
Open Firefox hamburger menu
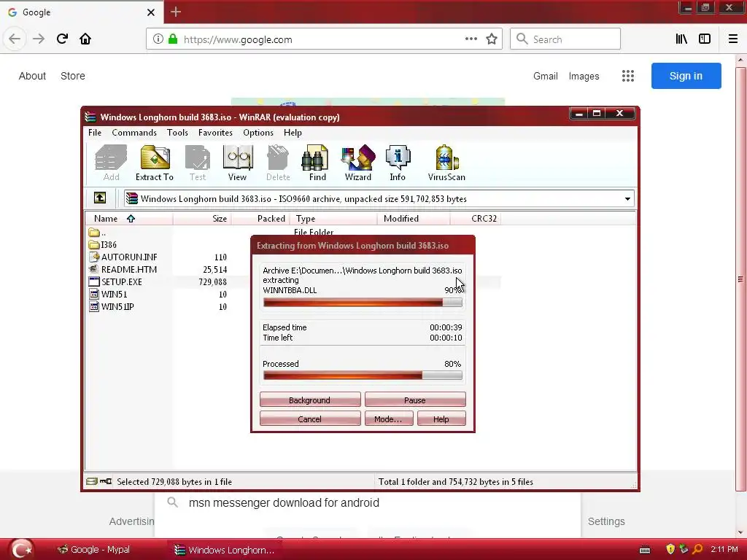coord(733,39)
